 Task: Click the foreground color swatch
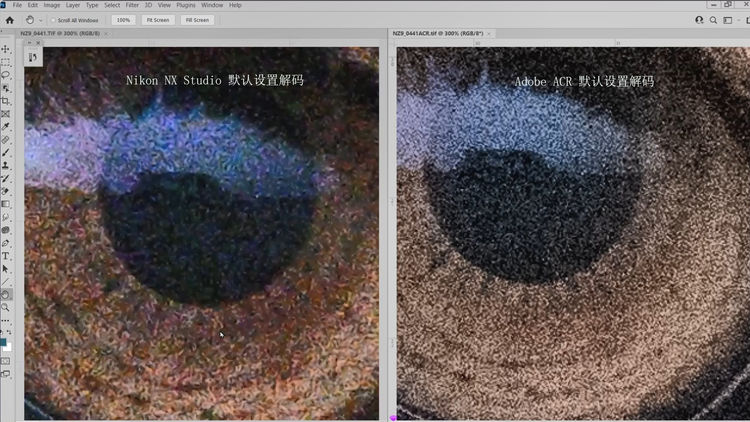(4, 343)
